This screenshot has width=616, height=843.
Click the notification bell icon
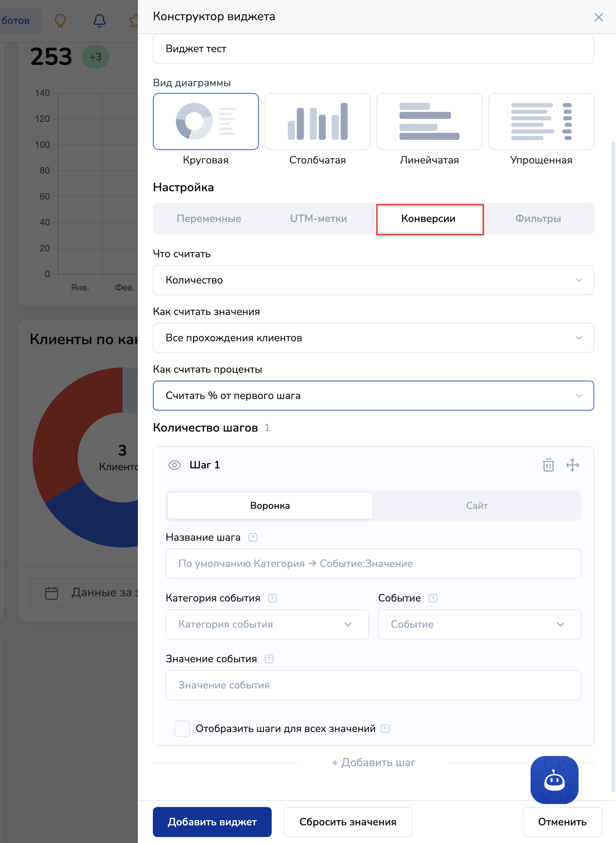pos(99,21)
